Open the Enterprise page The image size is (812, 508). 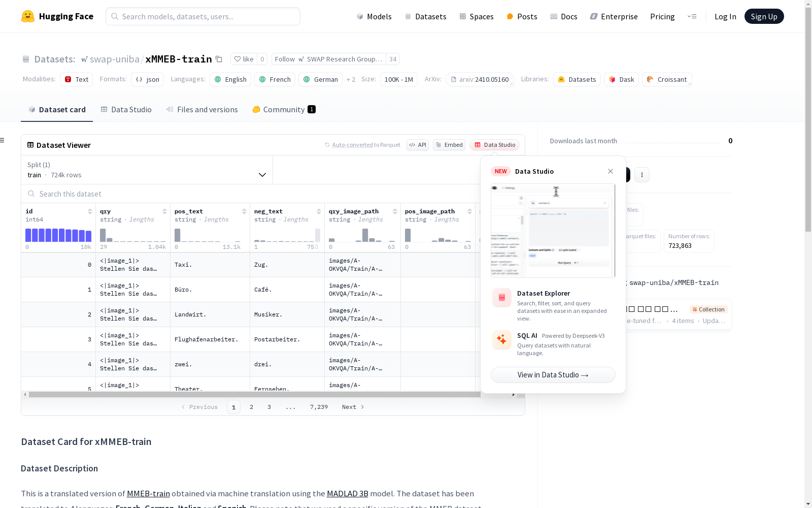pos(614,16)
